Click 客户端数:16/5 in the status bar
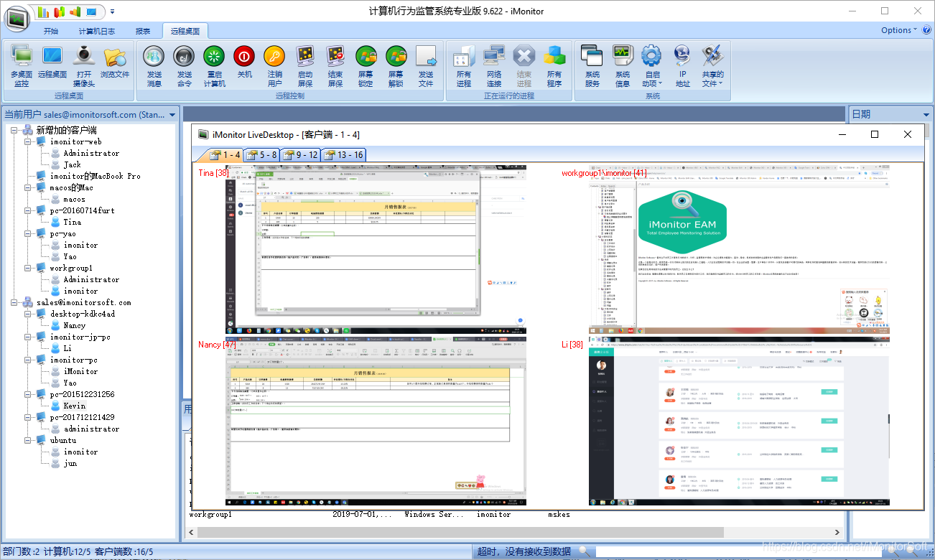The height and width of the screenshot is (560, 935). click(124, 551)
